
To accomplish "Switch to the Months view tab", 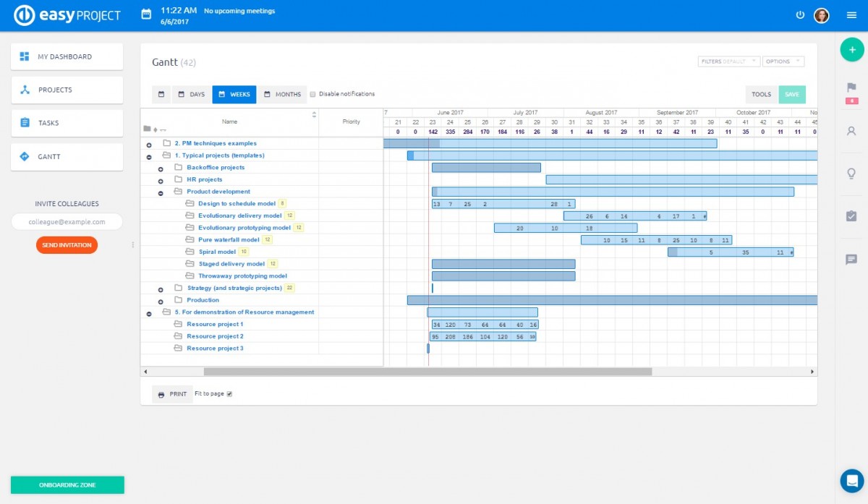I will coord(282,93).
